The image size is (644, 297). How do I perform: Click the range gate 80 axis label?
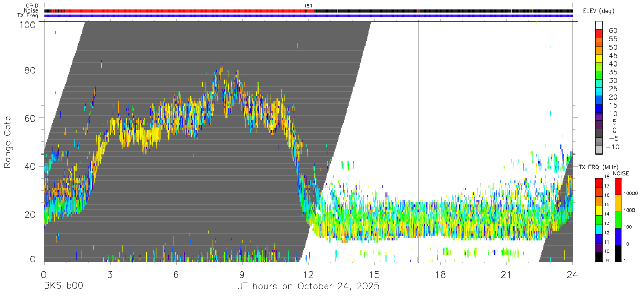(x=30, y=70)
